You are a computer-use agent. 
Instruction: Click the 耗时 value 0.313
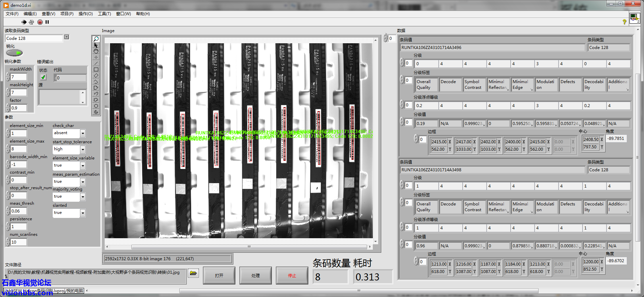coord(373,277)
